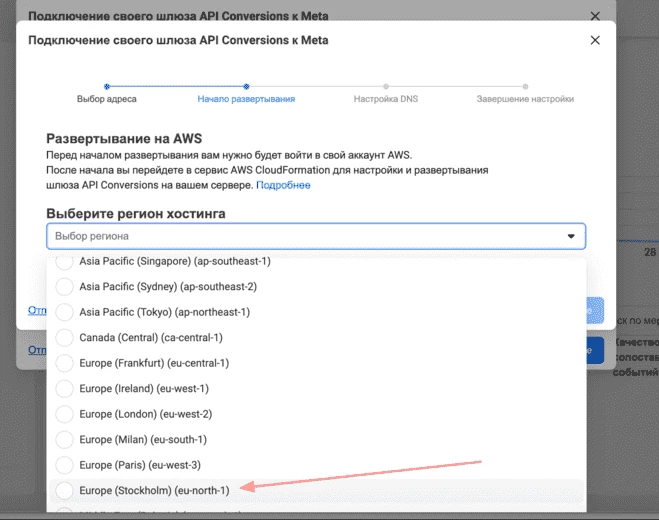Screen dimensions: 659x520
Task: Click 'Asia Pacific (Sydney) (ap-southeast-2)' option text
Action: pos(168,287)
